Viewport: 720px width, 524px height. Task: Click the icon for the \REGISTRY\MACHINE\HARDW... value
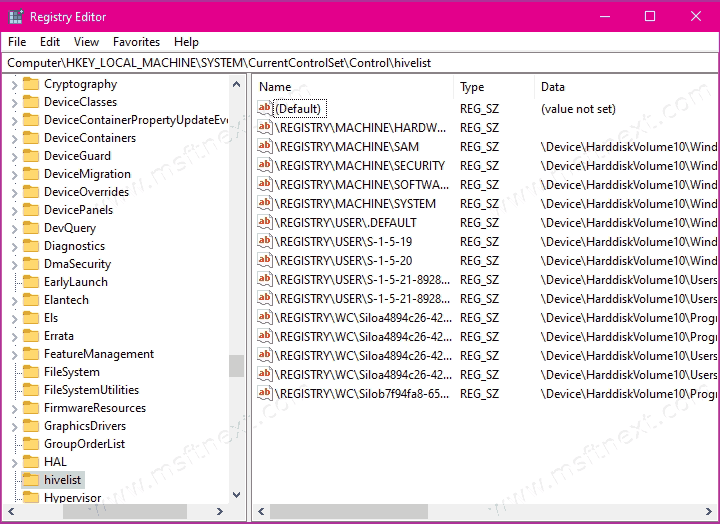point(264,127)
